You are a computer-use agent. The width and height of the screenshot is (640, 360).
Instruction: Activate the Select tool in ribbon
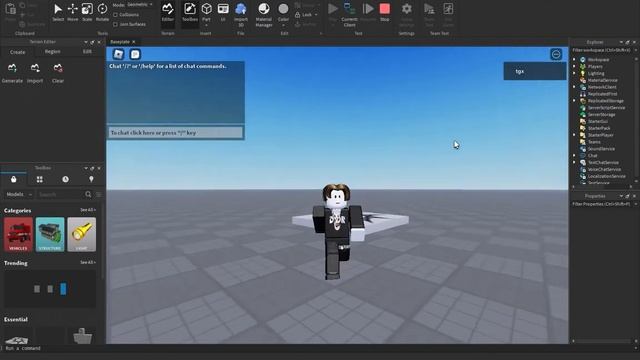(58, 12)
